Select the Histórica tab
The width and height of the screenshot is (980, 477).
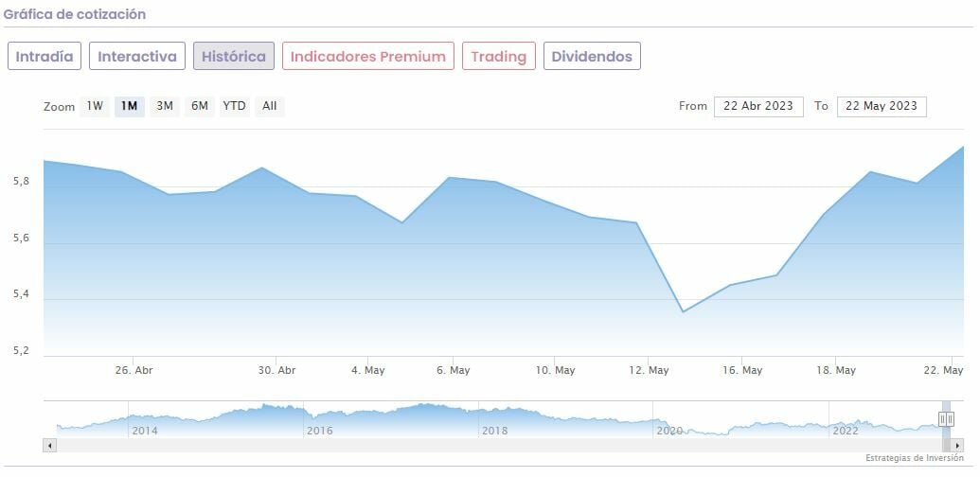tap(234, 56)
